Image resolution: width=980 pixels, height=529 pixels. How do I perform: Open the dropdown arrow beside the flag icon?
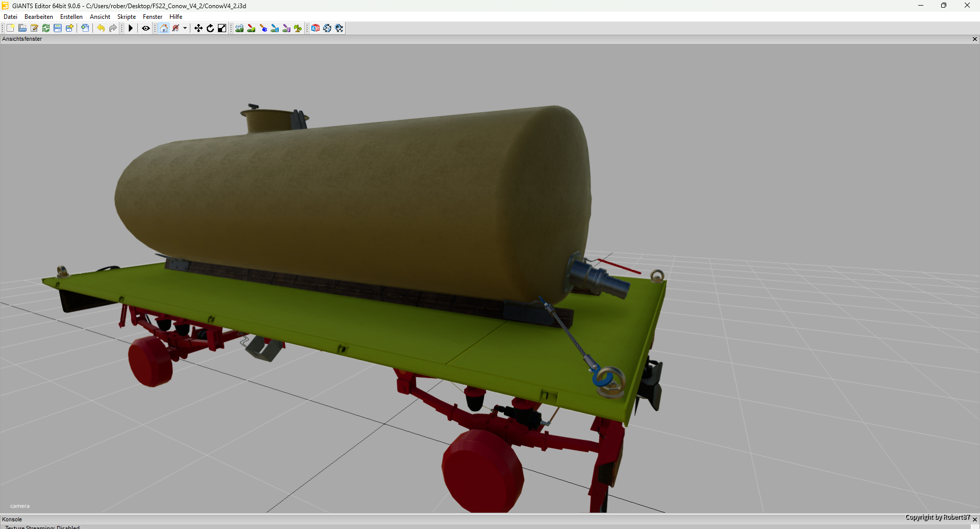pos(185,28)
